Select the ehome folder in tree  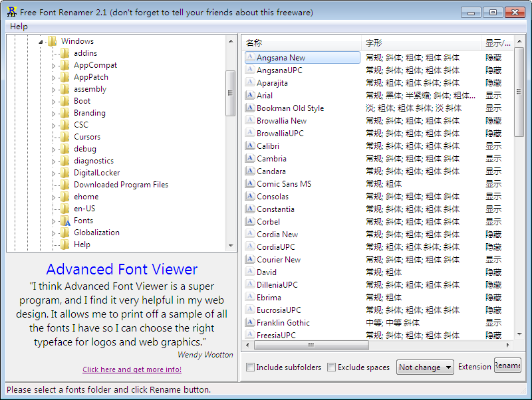click(x=86, y=197)
